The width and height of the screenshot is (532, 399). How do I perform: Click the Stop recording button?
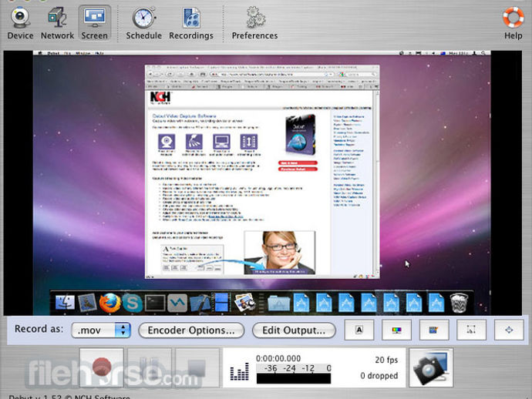(x=197, y=367)
